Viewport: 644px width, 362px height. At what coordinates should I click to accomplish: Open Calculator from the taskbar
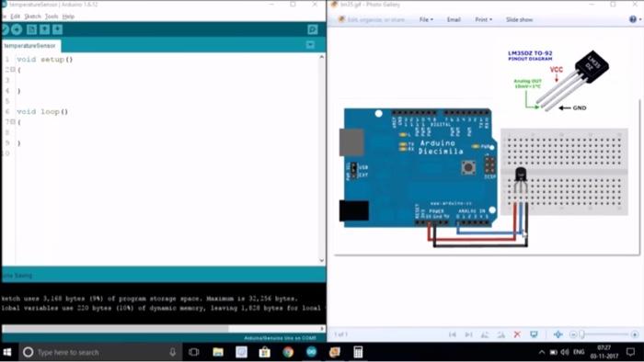pos(358,352)
